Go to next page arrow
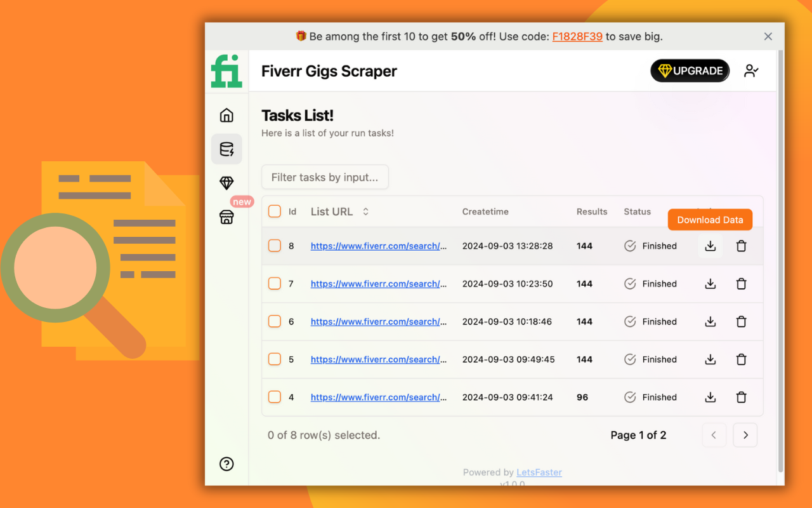 click(745, 435)
